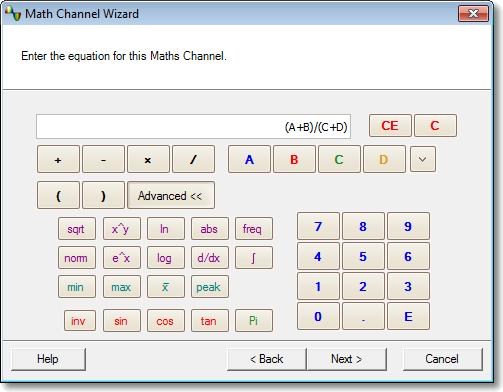Click the CE clear entry button
Viewport: 503px width, 392px height.
390,126
